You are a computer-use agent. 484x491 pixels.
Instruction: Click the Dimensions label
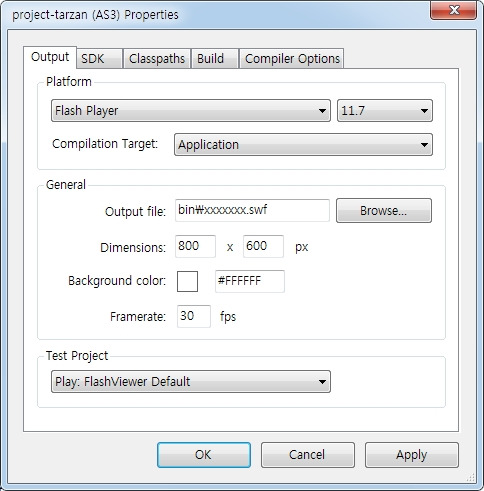133,247
